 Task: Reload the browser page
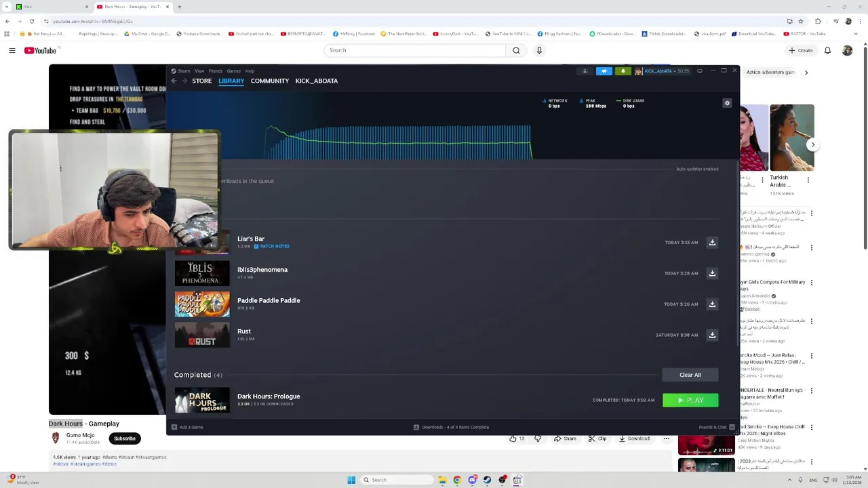tap(31, 21)
